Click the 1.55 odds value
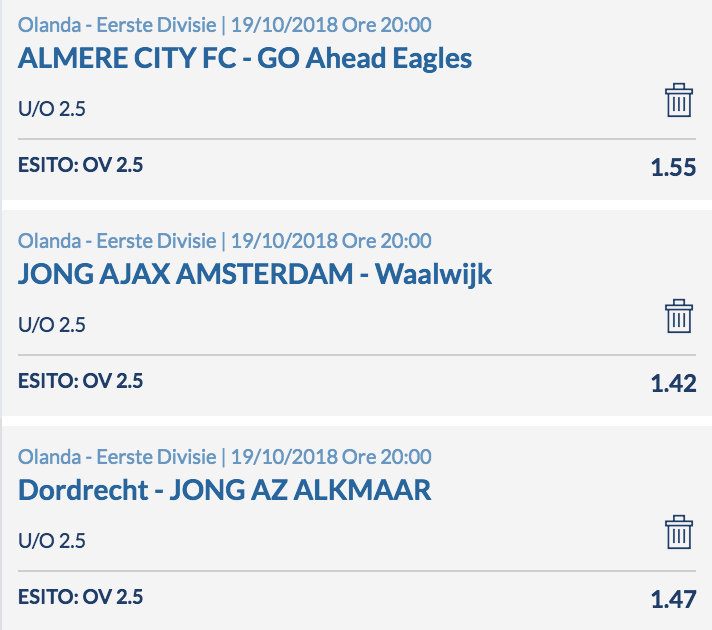712x630 pixels. tap(673, 167)
